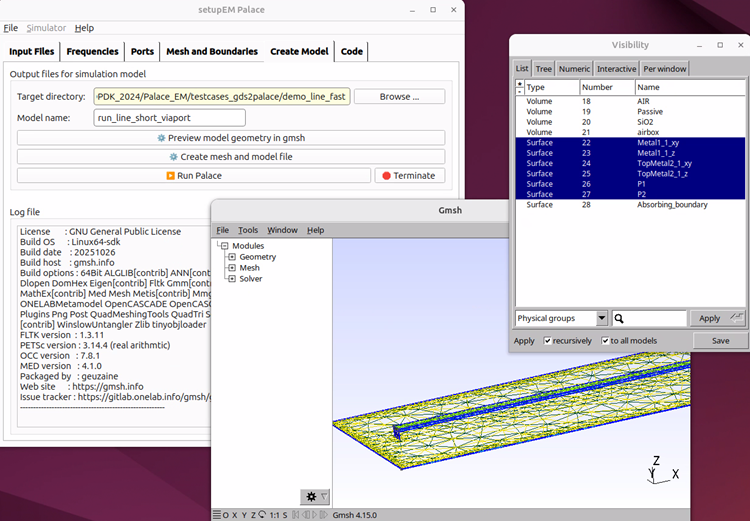The width and height of the screenshot is (750, 521).
Task: Sort the list by the Name column header
Action: pyautogui.click(x=690, y=87)
